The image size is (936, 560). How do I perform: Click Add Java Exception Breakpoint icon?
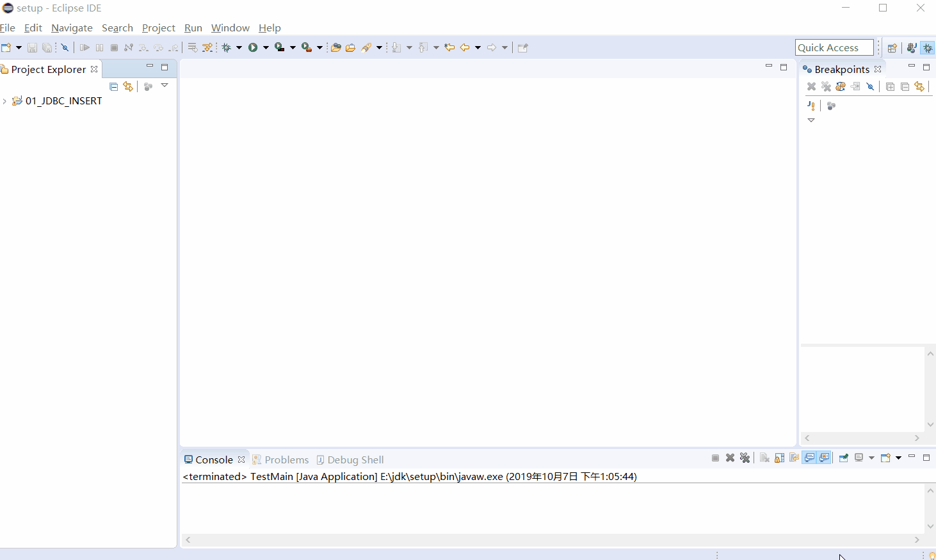(x=811, y=106)
